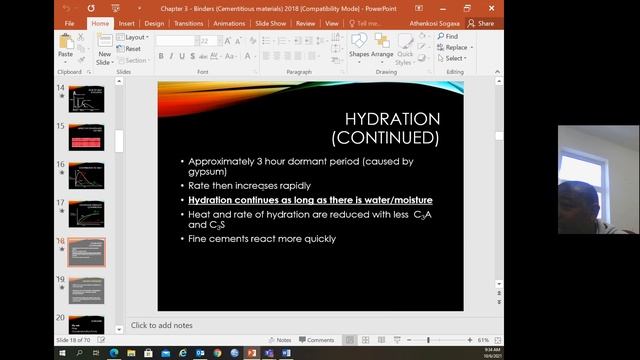Switch to Slide Sorter view
This screenshot has height=360, width=640.
(365, 340)
